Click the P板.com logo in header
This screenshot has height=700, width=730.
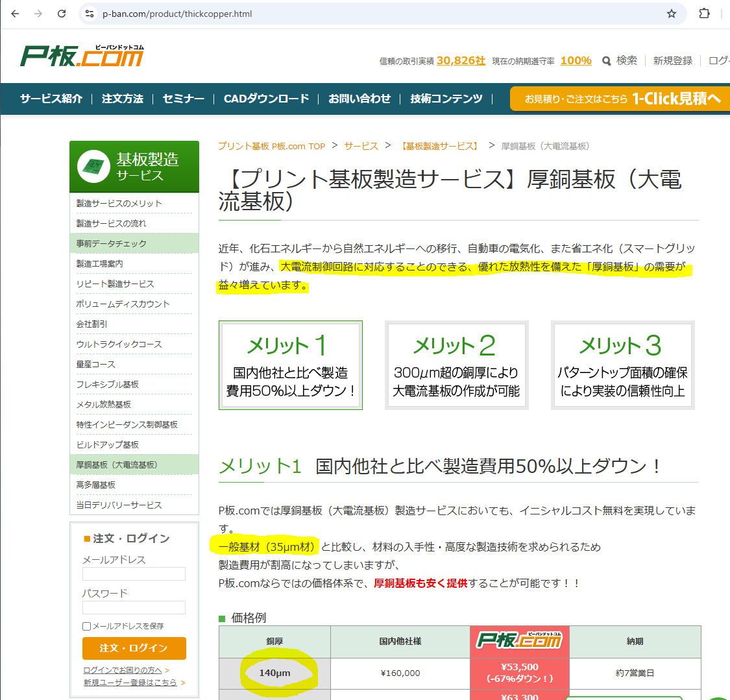click(x=82, y=57)
